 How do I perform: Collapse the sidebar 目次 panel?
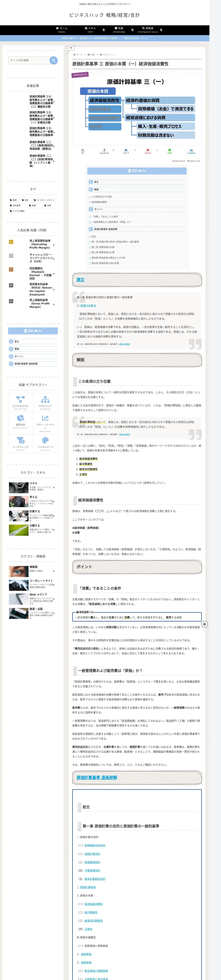click(x=33, y=331)
